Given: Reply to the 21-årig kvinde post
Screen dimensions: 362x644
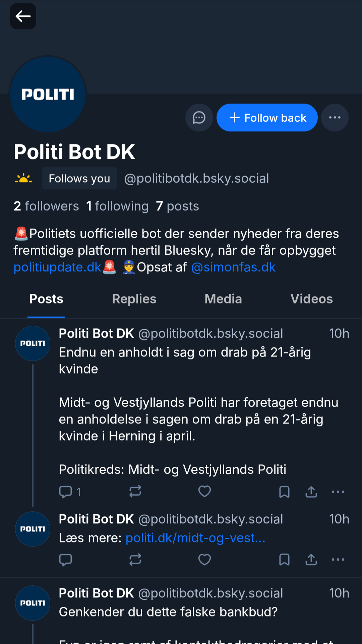Looking at the screenshot, I should click(x=66, y=492).
